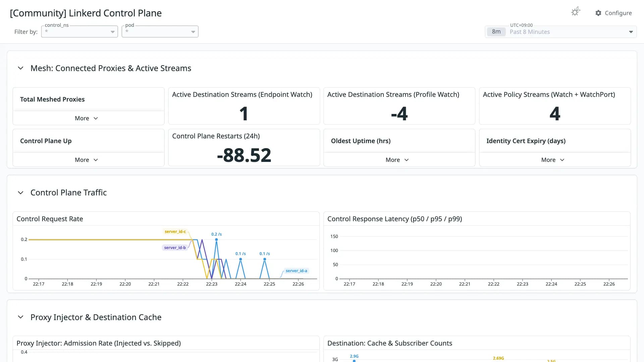644x362 pixels.
Task: Click the Control Plane Up heading
Action: [46, 141]
